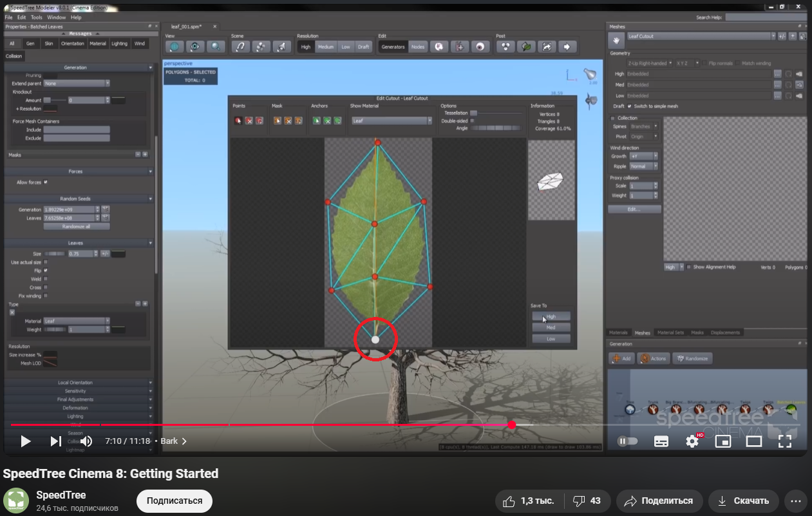The width and height of the screenshot is (812, 516).
Task: Open the File menu
Action: 9,17
